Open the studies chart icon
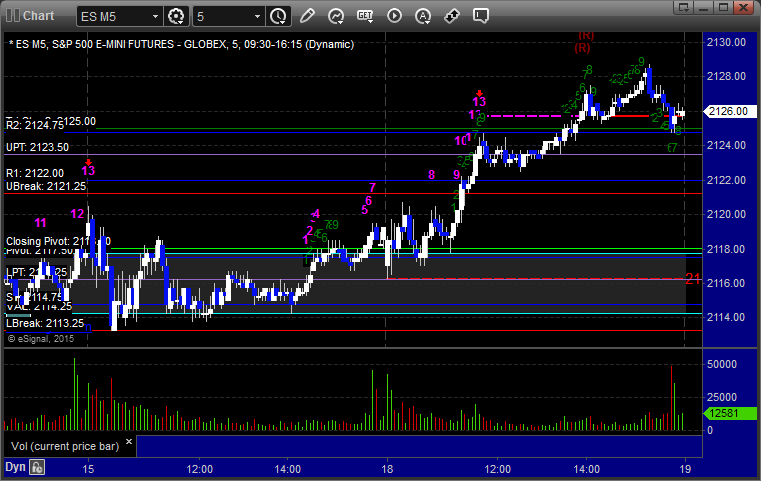Screen dimensions: 761x481 (336, 16)
